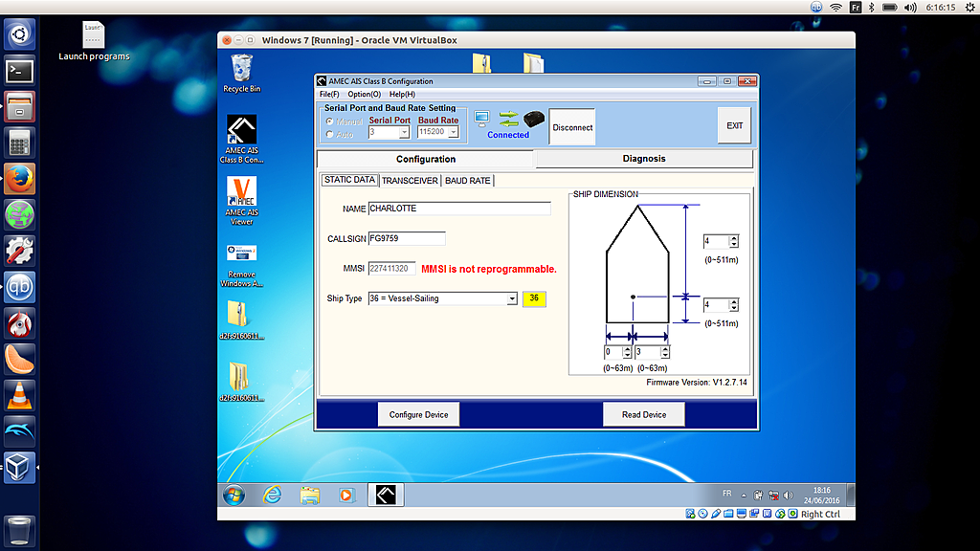Open the Baud Rate dropdown
Viewport: 980px width, 551px height.
[453, 132]
